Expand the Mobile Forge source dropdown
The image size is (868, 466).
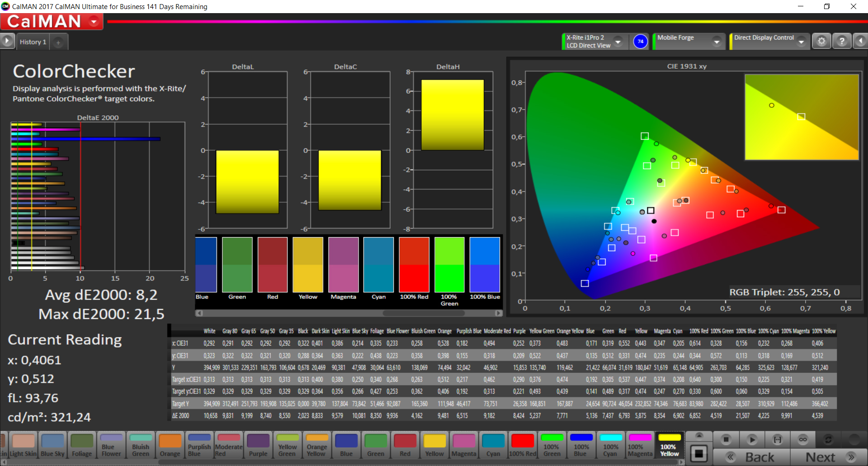tap(717, 42)
